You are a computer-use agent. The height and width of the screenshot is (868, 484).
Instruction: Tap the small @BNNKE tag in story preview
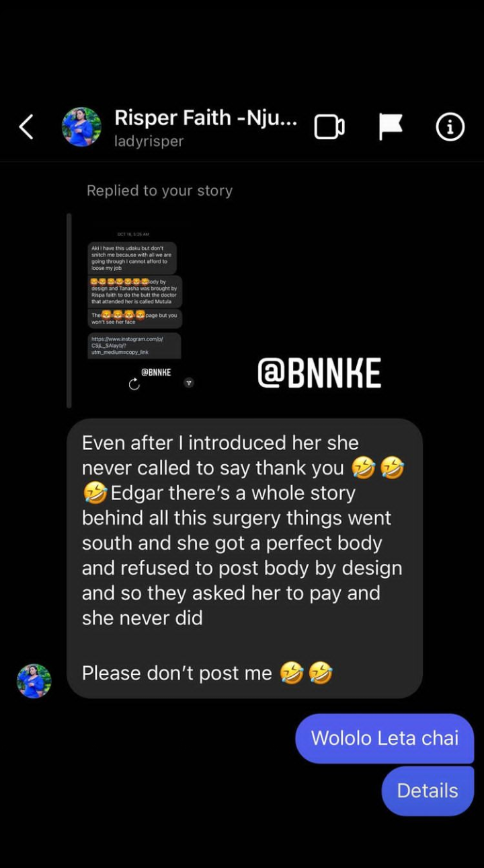tap(156, 372)
